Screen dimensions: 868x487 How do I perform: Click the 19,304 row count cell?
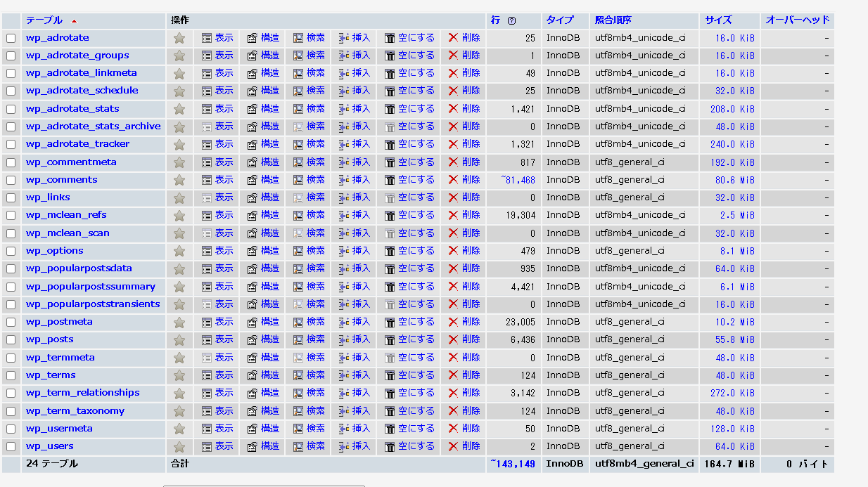(521, 215)
